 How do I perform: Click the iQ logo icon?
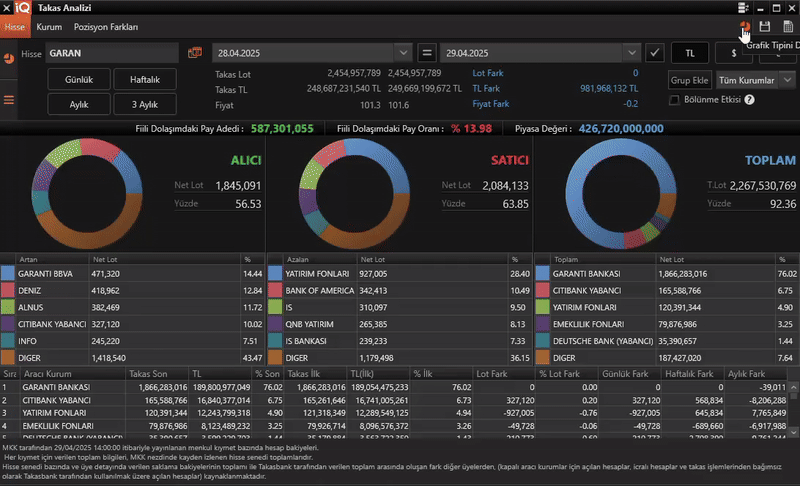(x=22, y=8)
